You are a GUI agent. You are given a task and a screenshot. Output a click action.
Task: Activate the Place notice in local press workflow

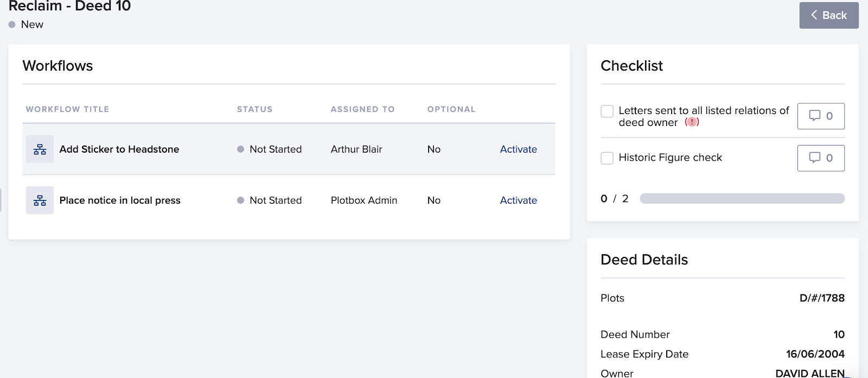click(518, 200)
